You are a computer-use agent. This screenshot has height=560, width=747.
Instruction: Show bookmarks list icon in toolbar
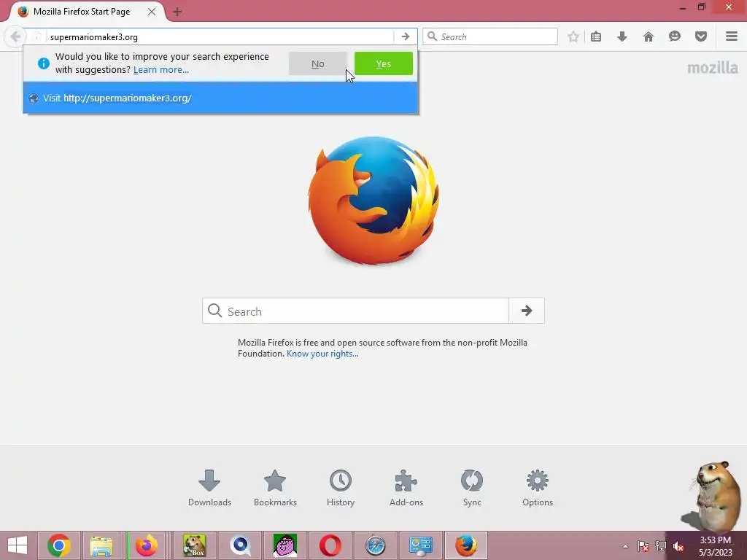[x=596, y=36]
